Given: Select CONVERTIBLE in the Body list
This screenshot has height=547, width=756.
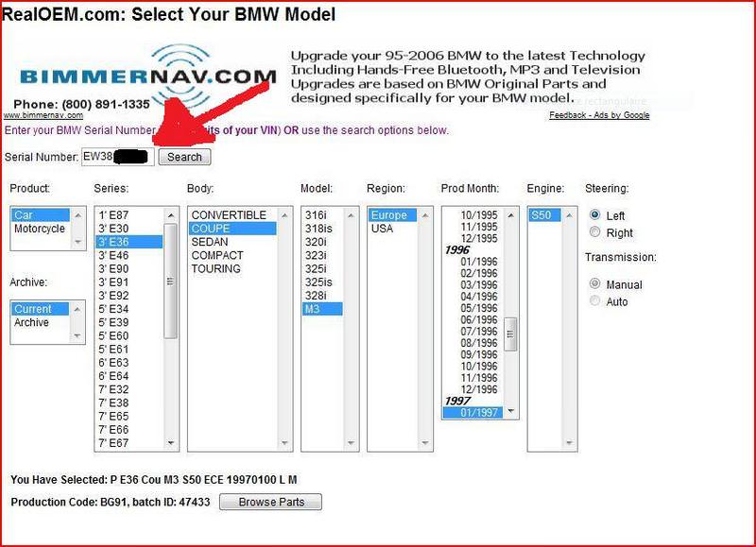Looking at the screenshot, I should point(232,215).
